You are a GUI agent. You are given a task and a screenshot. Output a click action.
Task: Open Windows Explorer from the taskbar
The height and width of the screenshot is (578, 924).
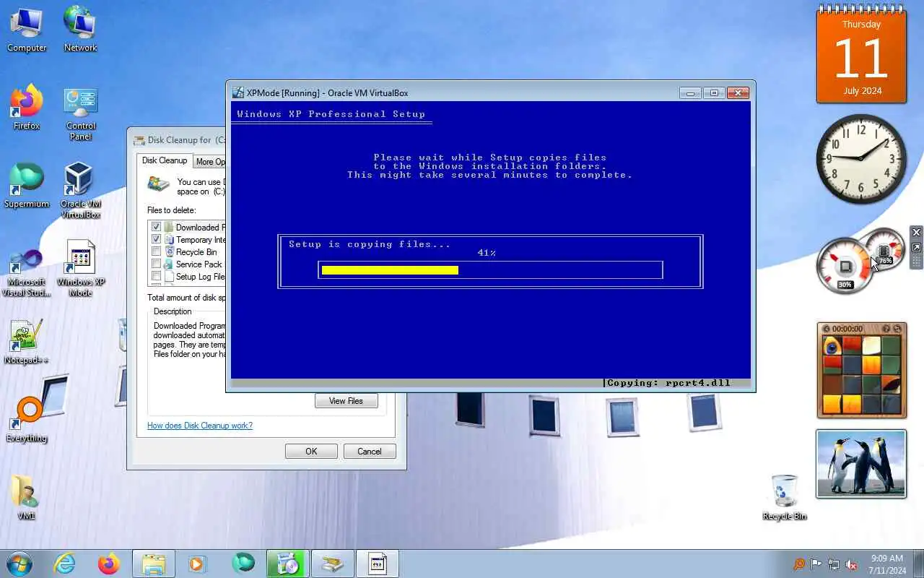point(154,564)
